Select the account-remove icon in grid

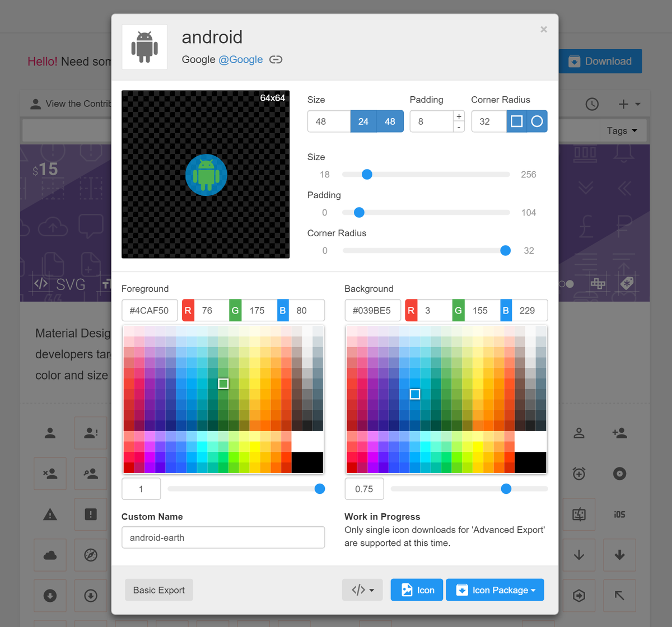(x=50, y=474)
